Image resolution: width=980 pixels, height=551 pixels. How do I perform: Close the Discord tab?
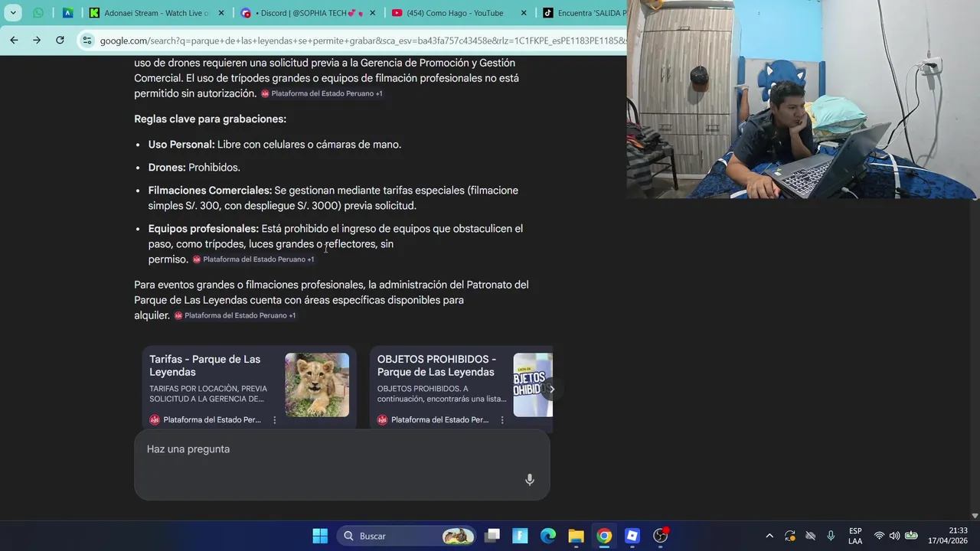[373, 13]
